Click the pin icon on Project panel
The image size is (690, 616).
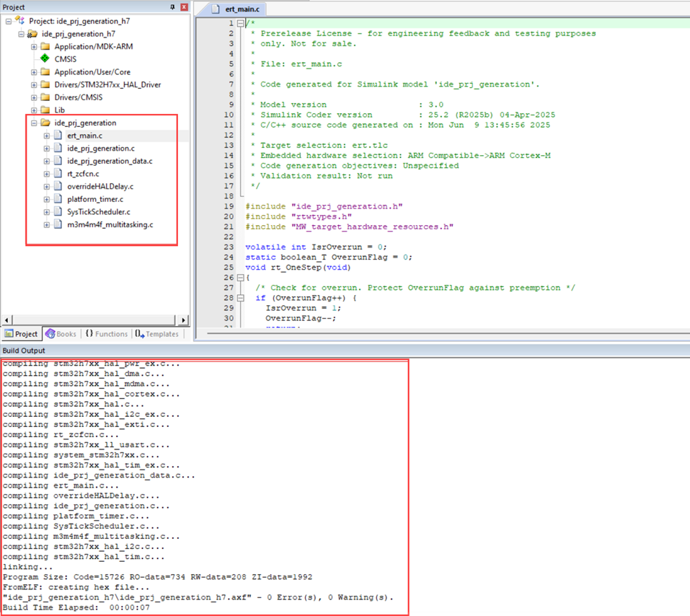point(172,7)
